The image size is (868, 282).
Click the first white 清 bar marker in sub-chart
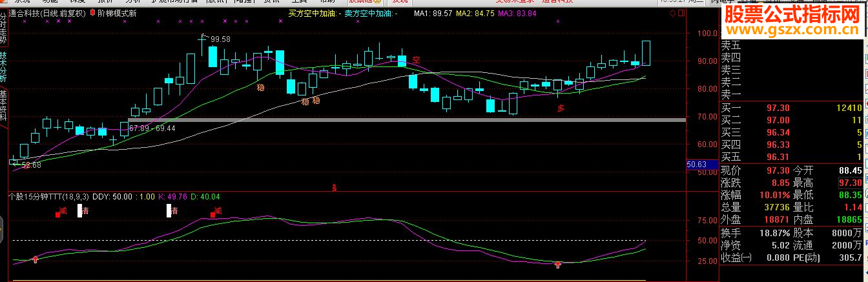pyautogui.click(x=80, y=210)
